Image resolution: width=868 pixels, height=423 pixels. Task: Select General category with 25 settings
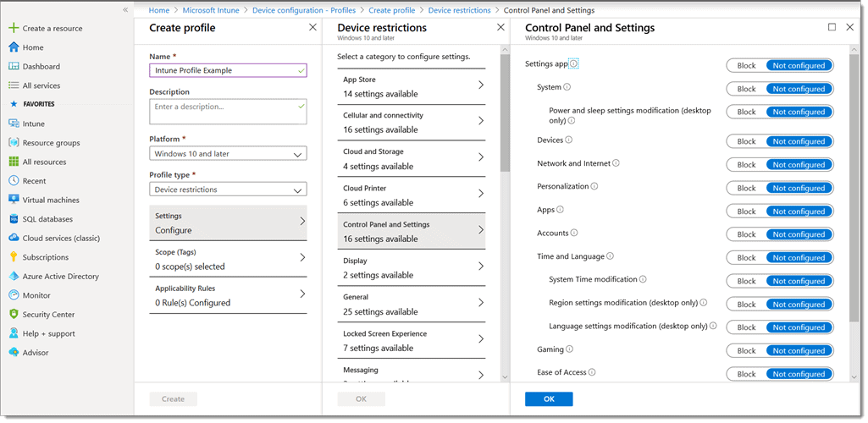coord(412,304)
